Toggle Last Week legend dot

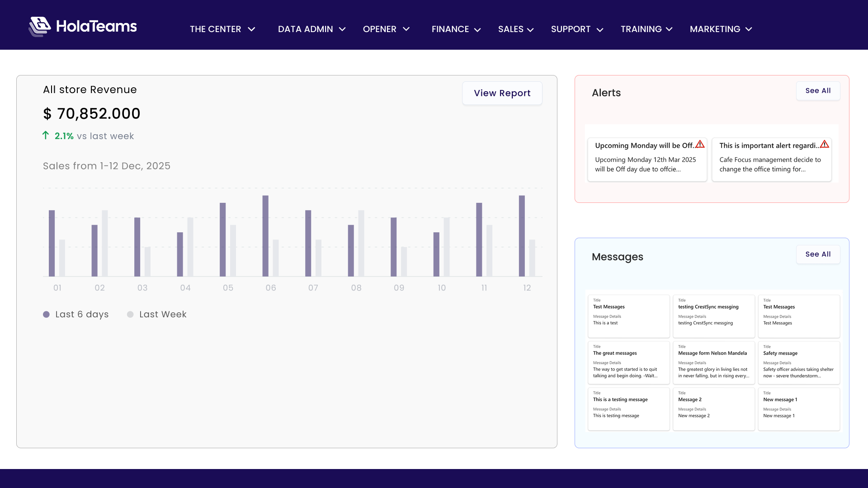point(130,314)
